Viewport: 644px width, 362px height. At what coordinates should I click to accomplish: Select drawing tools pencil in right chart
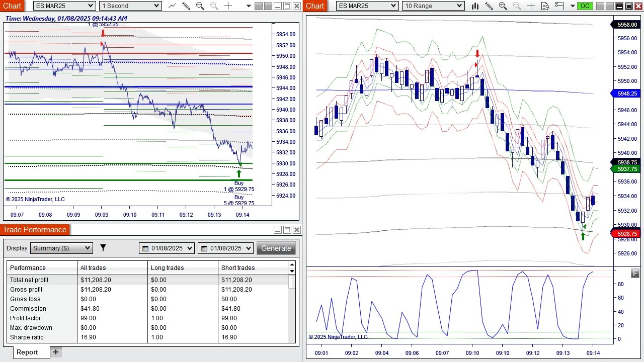[489, 6]
